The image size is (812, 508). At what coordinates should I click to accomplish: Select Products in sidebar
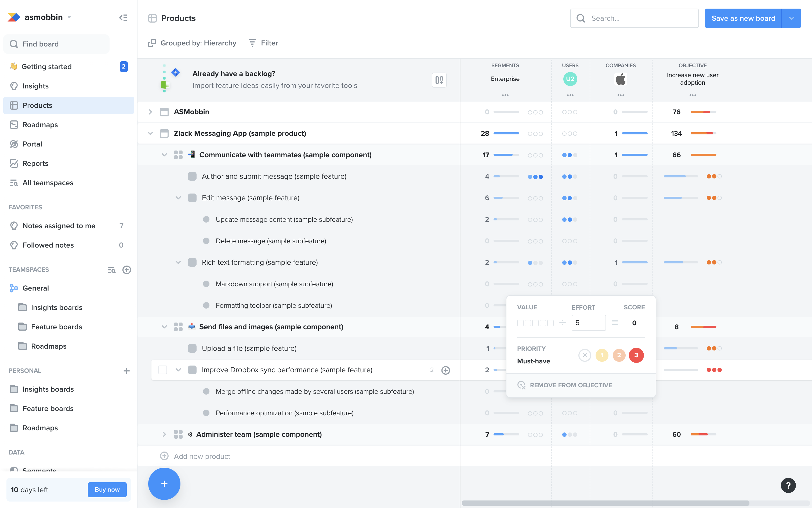click(68, 105)
